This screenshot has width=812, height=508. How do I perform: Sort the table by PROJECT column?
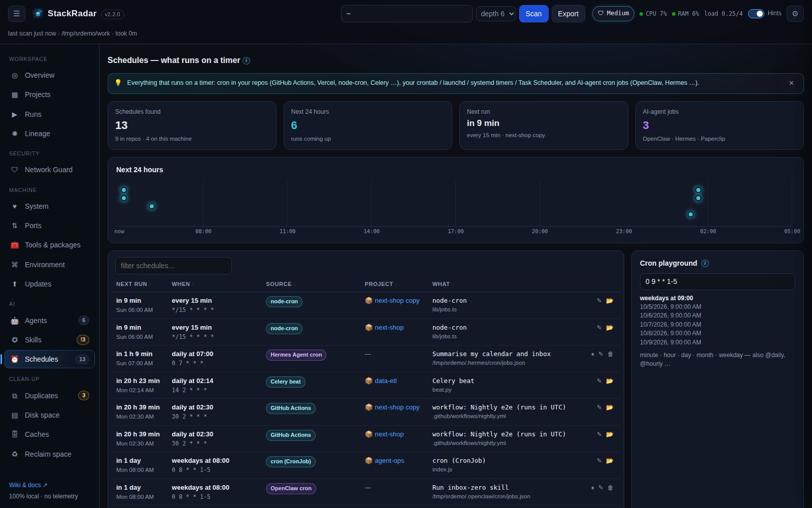[x=381, y=284]
